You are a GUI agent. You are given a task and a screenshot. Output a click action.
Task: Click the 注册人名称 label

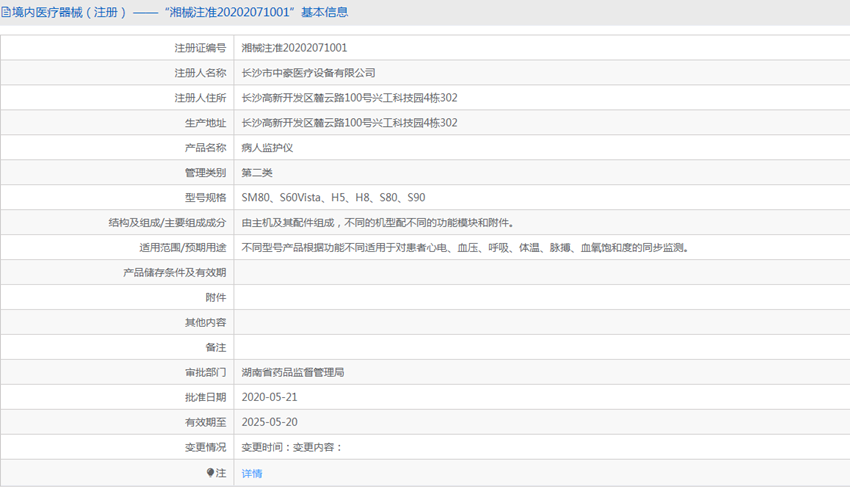(200, 73)
